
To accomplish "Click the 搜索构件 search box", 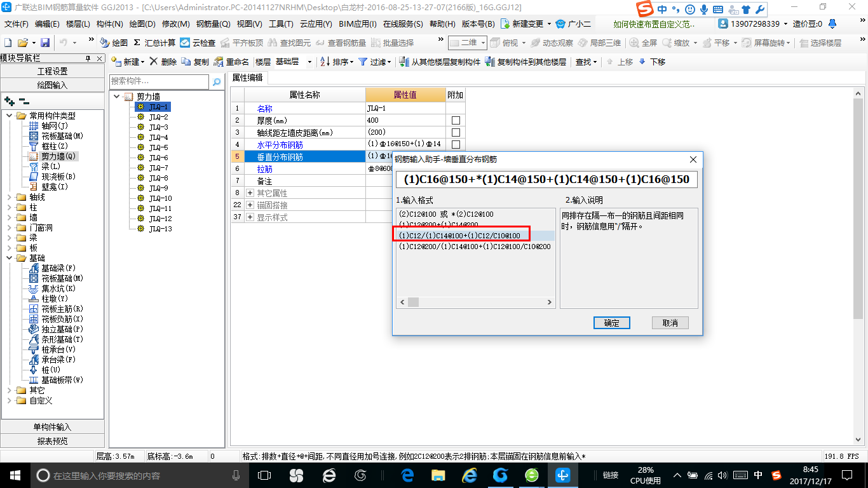I will [x=159, y=81].
